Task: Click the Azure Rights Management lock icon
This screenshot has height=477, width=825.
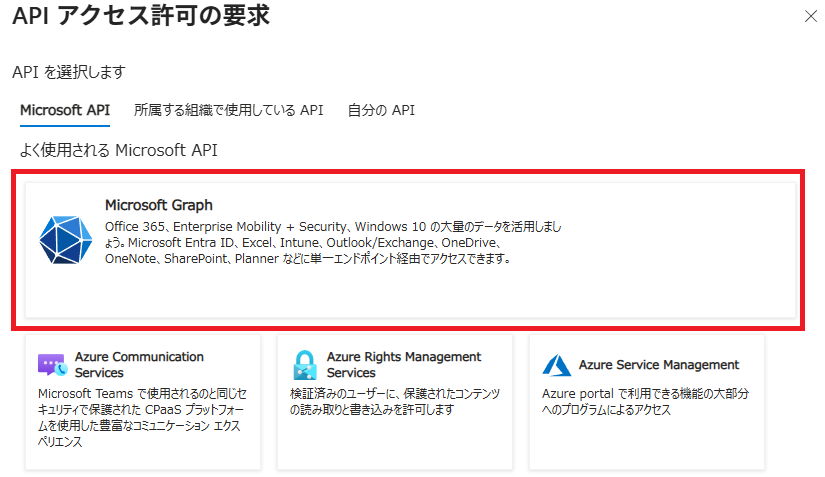Action: point(304,365)
